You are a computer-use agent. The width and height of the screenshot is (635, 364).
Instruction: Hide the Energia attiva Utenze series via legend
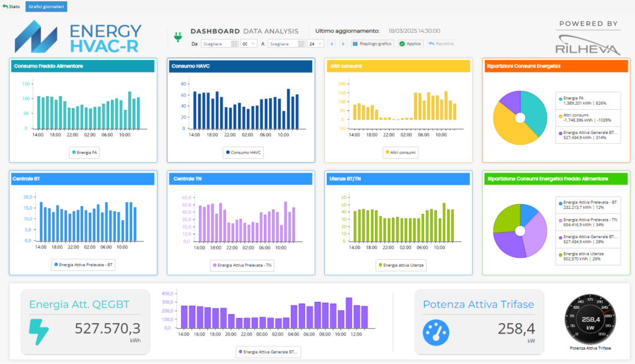[x=400, y=265]
